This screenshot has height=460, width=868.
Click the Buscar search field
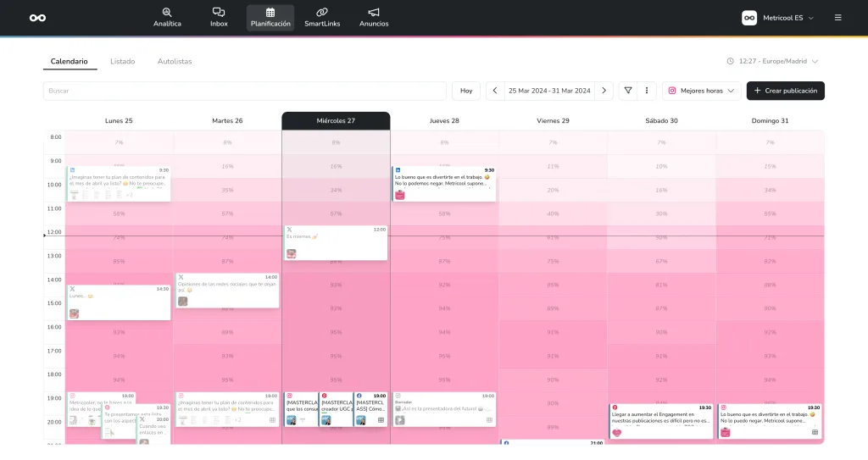(244, 91)
